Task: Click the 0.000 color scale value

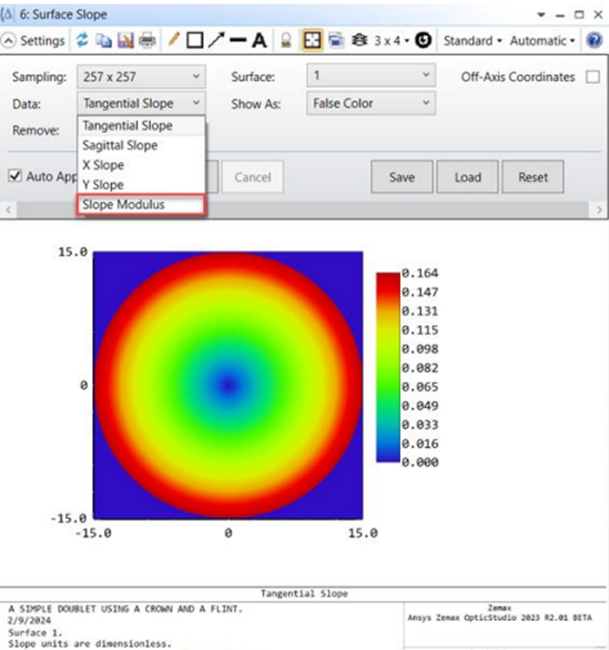Action: pos(420,462)
